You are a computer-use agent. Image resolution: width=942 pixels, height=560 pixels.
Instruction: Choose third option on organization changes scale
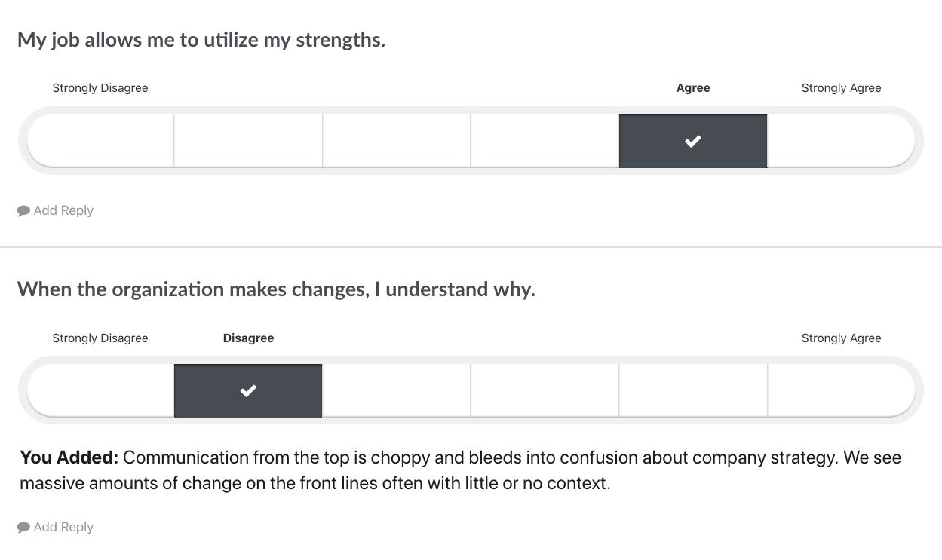coord(397,390)
